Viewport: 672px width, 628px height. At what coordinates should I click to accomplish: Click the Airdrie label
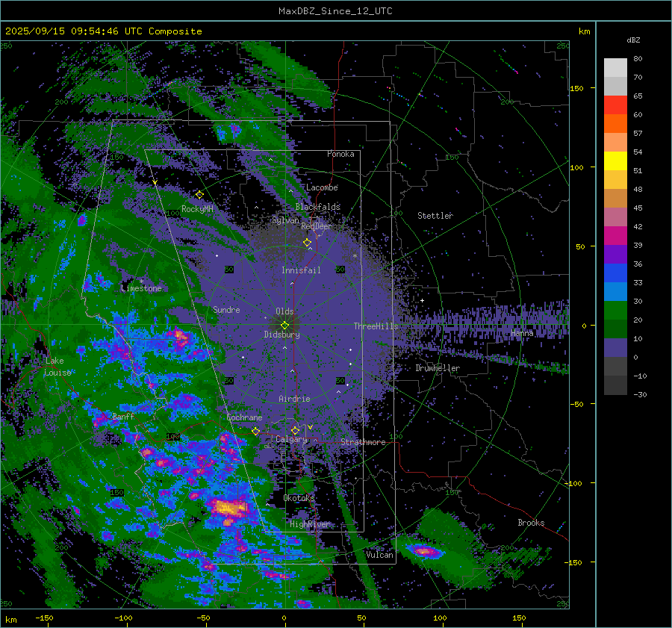click(294, 399)
